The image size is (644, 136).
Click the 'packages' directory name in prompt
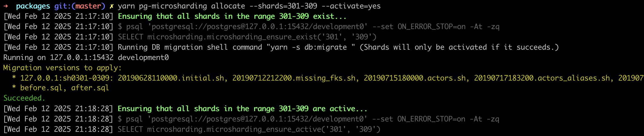click(33, 6)
